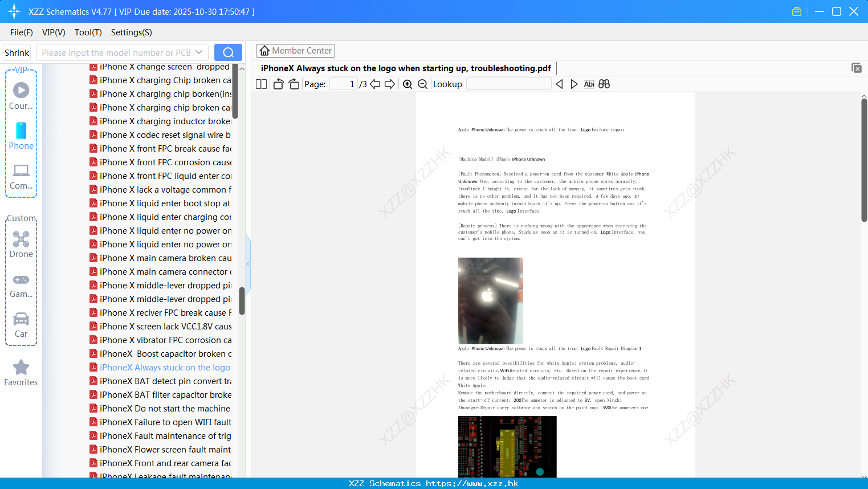Rotate the PDF page clockwise
The image size is (868, 489).
(x=294, y=84)
